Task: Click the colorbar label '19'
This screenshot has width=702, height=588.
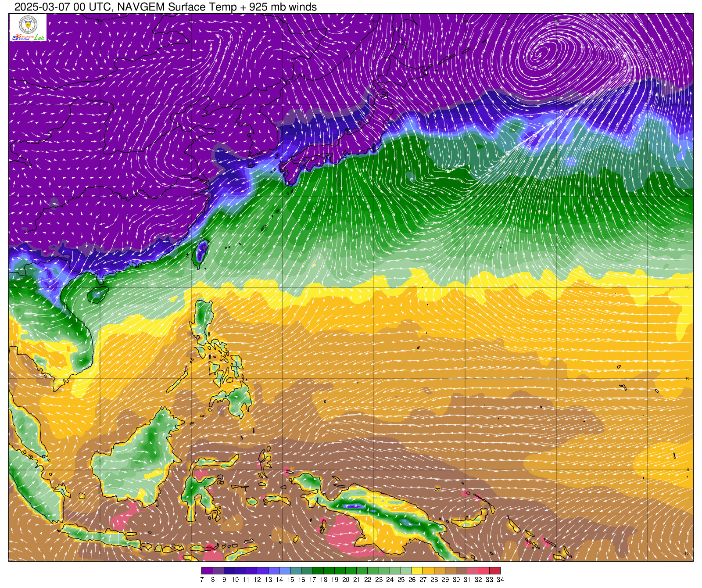Action: pyautogui.click(x=334, y=580)
